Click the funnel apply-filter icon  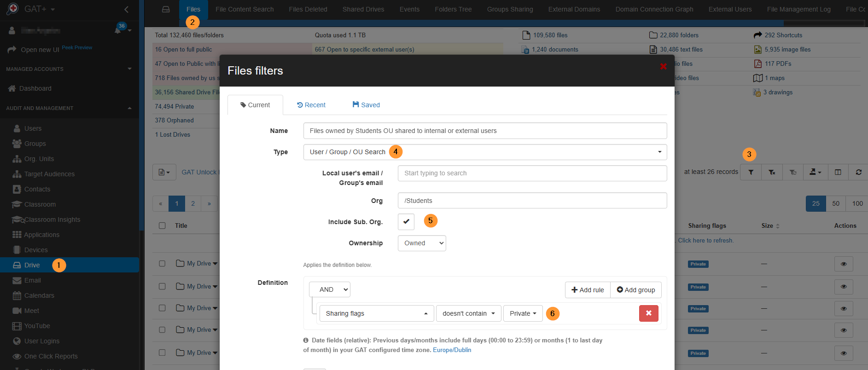point(751,172)
